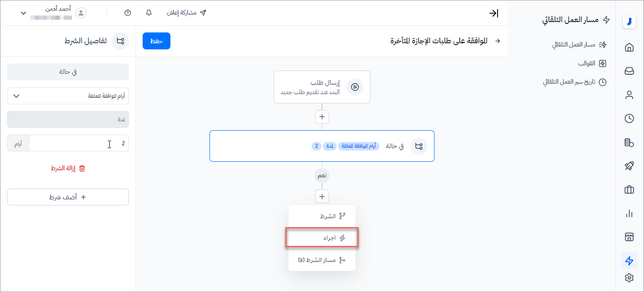Open the clock time-tracking sidebar icon

629,118
